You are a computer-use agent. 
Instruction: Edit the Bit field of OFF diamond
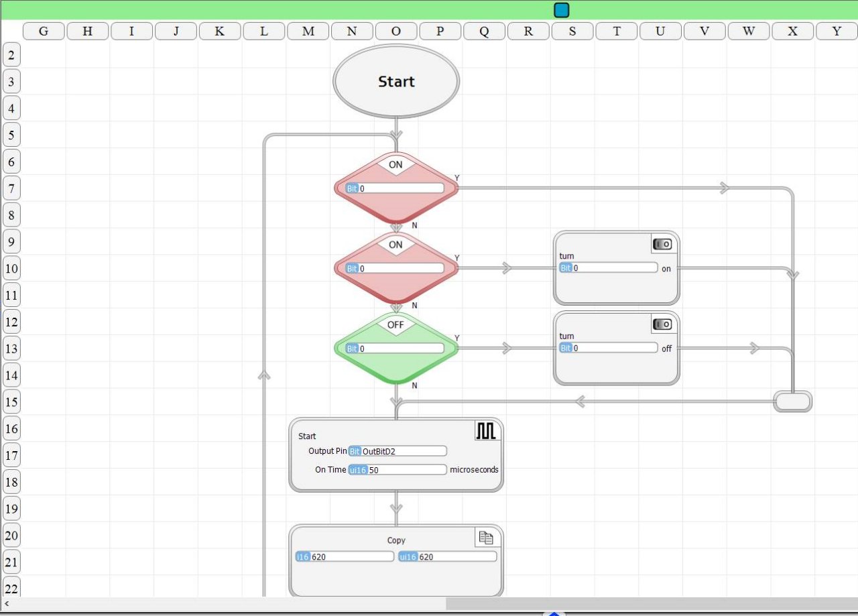(395, 349)
